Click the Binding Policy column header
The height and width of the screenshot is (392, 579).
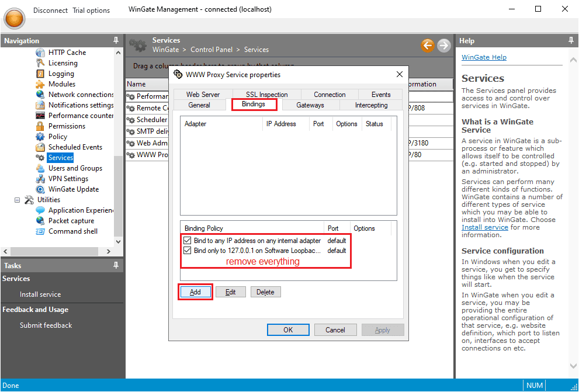tap(252, 228)
